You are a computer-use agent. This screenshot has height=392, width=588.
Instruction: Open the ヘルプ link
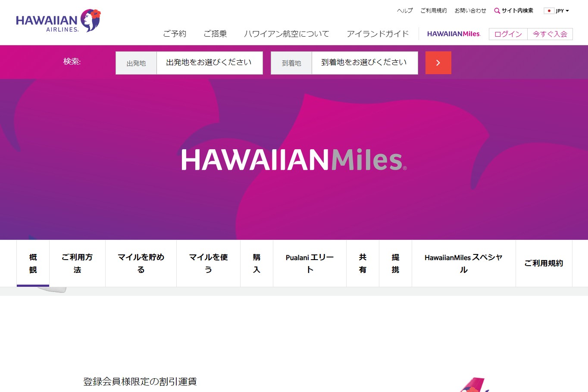[405, 11]
